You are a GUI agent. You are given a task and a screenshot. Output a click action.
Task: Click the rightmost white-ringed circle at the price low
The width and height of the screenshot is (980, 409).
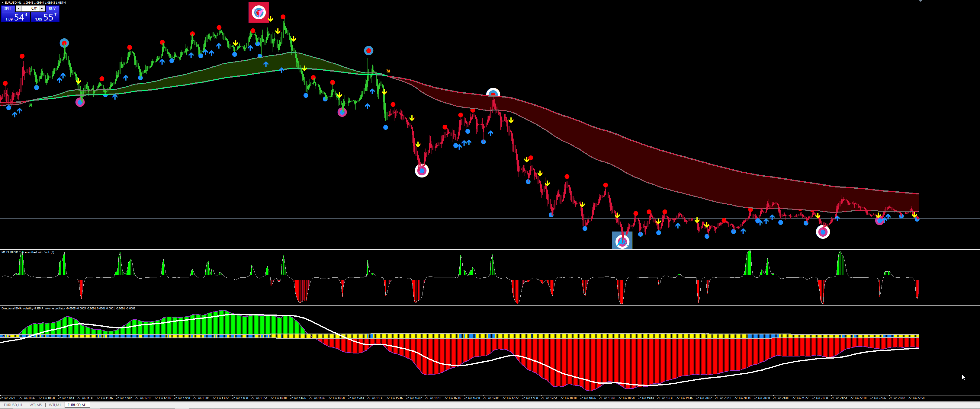[x=823, y=232]
